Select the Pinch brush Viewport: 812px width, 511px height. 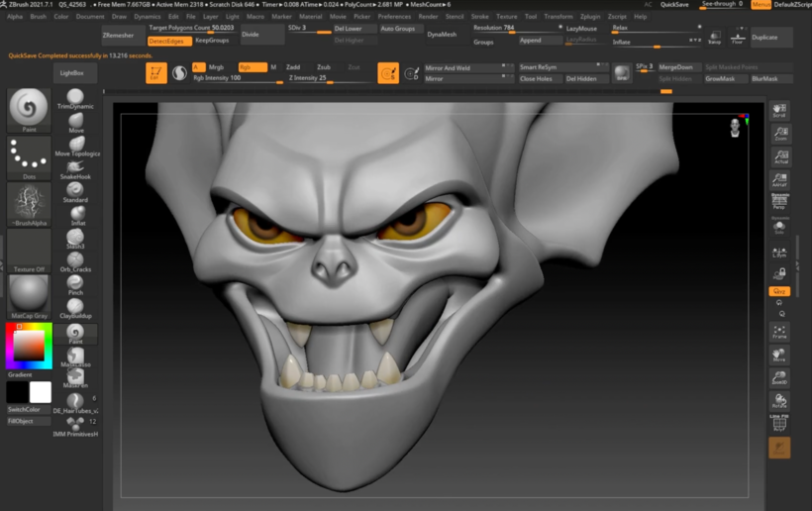pos(75,285)
